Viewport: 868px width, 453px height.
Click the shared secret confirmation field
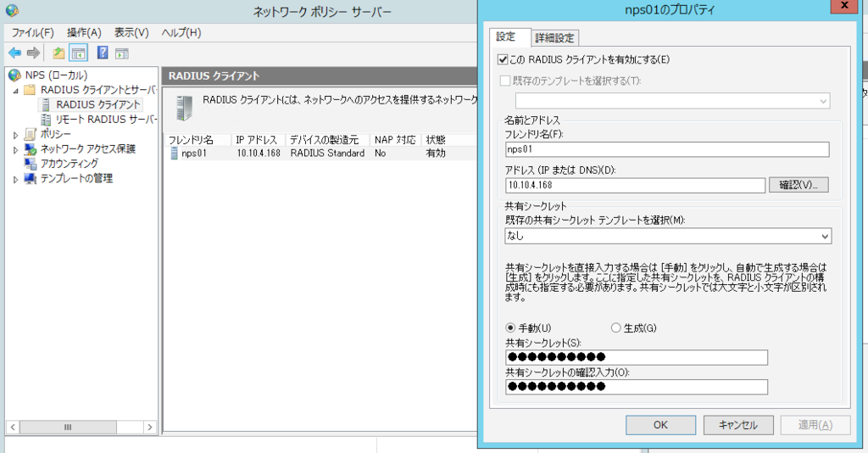[x=636, y=387]
